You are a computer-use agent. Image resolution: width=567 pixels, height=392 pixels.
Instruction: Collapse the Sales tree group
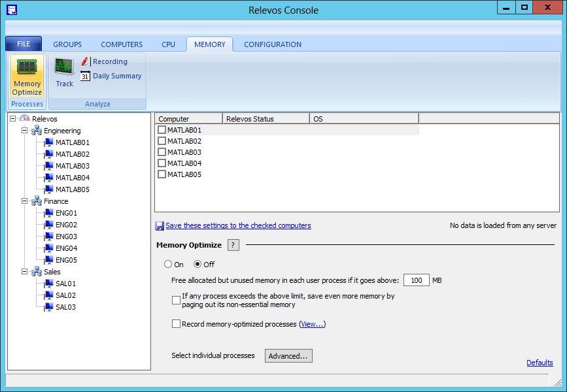click(x=25, y=271)
